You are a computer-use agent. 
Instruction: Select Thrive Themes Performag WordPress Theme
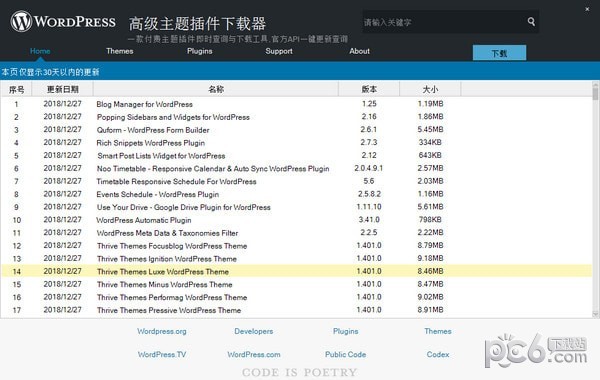[x=297, y=297]
